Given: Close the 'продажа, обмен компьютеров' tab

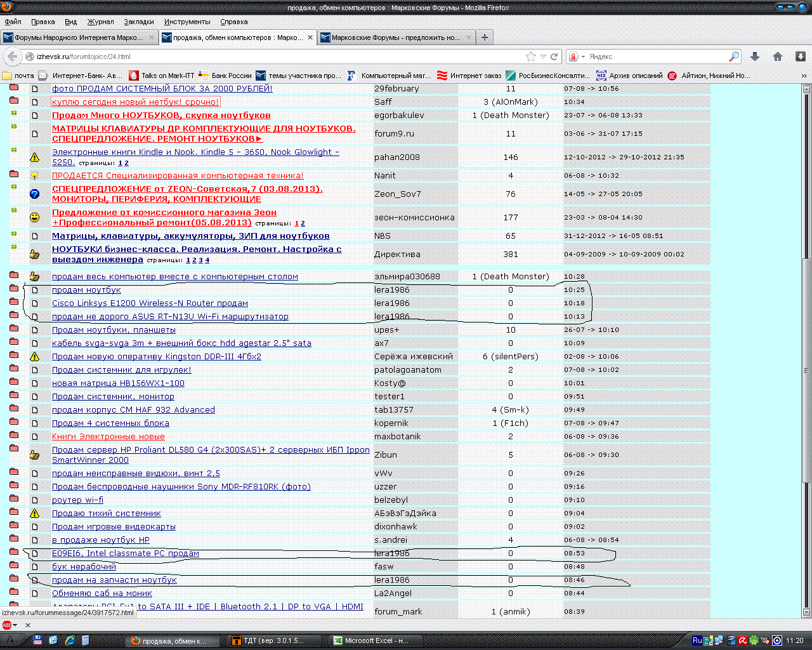Looking at the screenshot, I should [310, 37].
